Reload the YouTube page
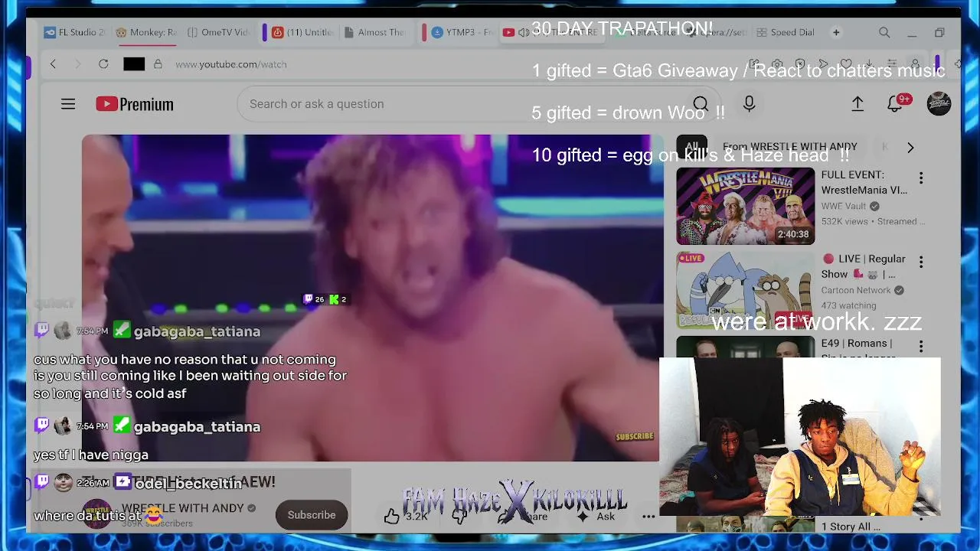The width and height of the screenshot is (980, 551). pyautogui.click(x=103, y=64)
